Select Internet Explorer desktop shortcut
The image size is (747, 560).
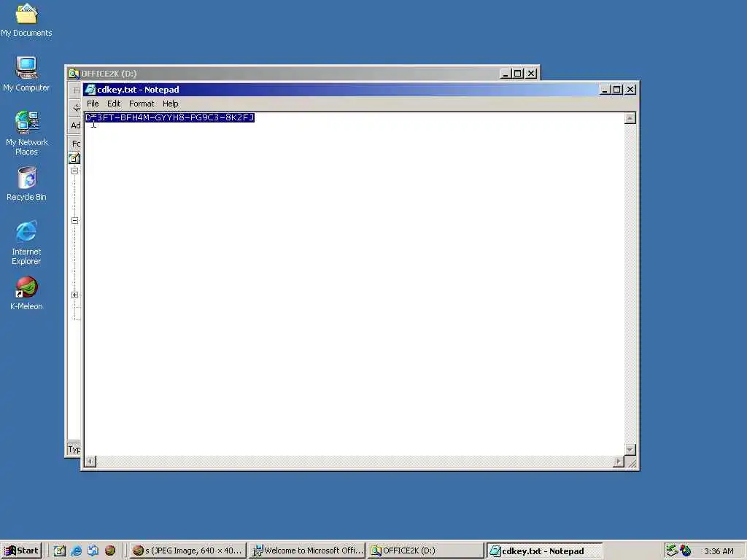pos(26,242)
